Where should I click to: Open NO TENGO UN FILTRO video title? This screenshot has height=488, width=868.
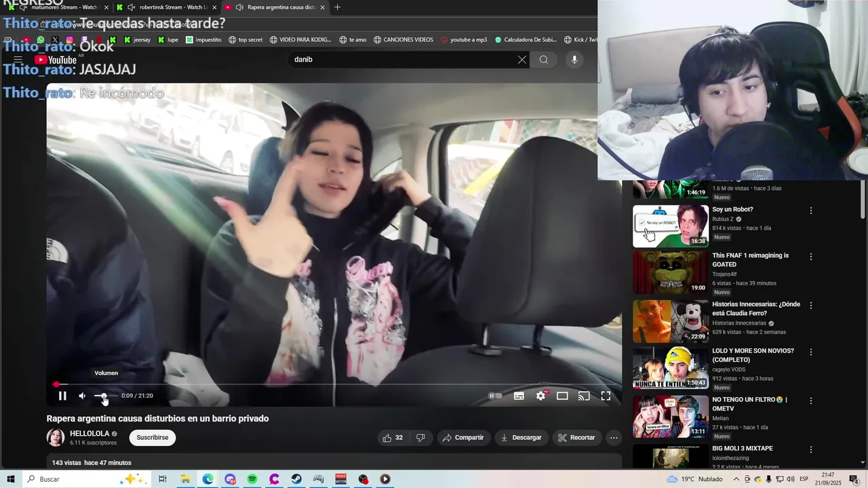pos(750,404)
